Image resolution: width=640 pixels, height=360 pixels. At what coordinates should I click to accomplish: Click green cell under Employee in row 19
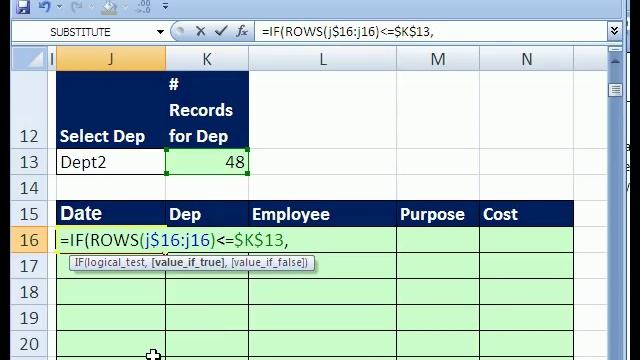pos(322,318)
